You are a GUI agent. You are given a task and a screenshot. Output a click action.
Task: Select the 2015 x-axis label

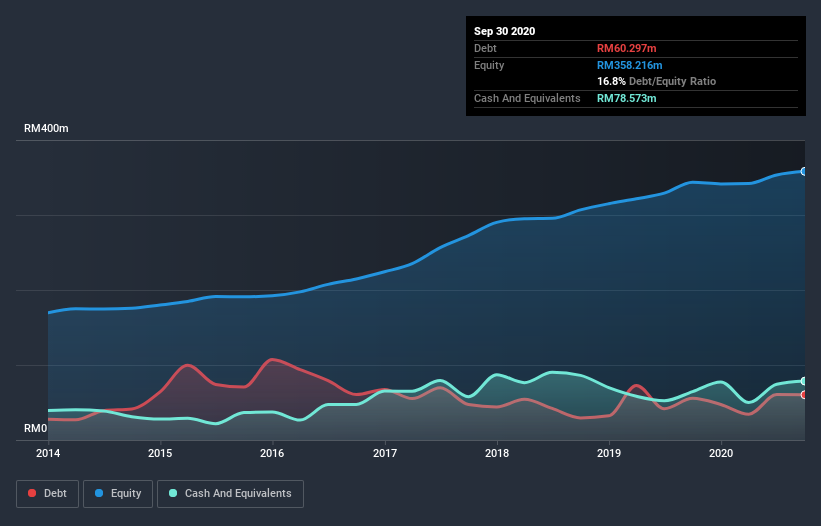[160, 453]
